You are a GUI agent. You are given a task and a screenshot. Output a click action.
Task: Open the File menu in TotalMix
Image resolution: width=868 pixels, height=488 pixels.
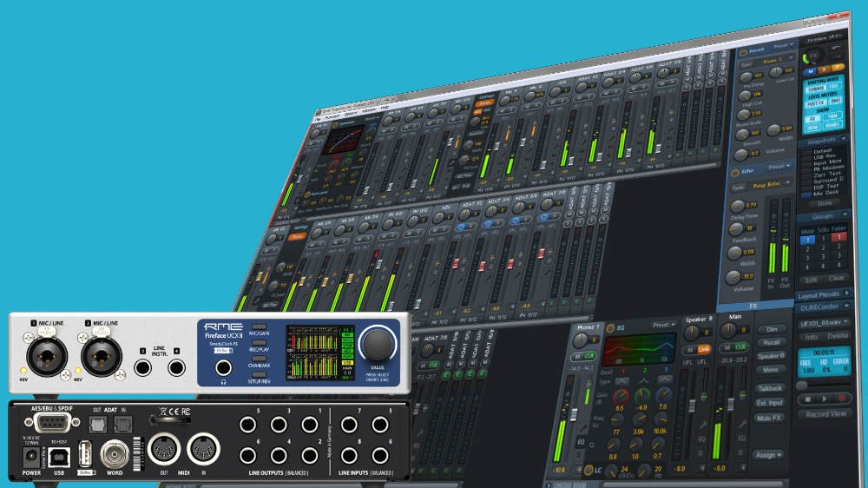coord(318,118)
